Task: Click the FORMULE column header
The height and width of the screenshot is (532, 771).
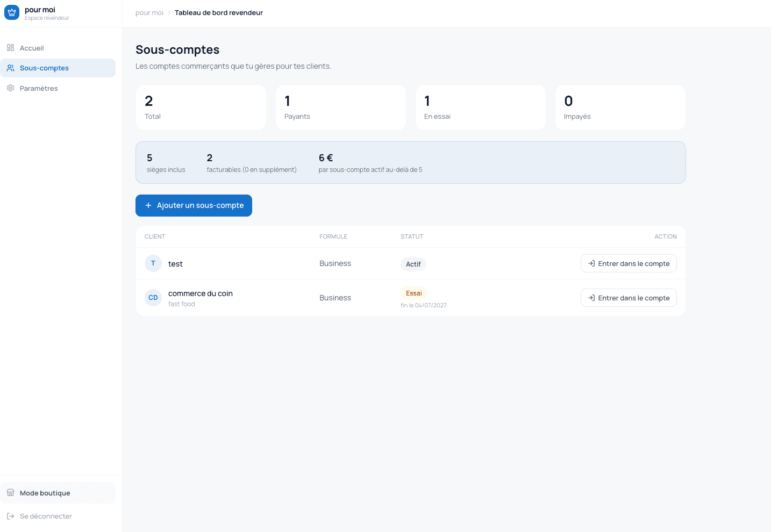Action: click(333, 236)
